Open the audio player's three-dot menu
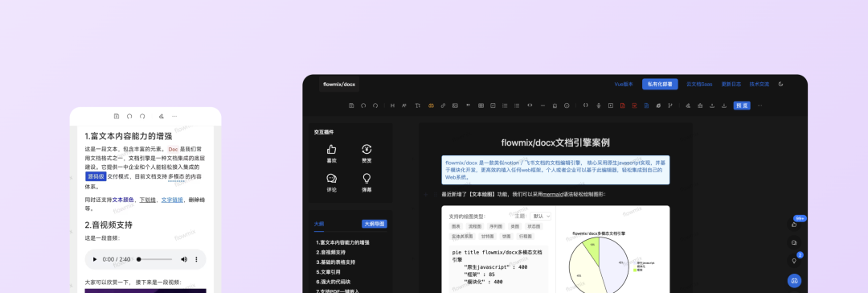The image size is (868, 293). [x=197, y=259]
